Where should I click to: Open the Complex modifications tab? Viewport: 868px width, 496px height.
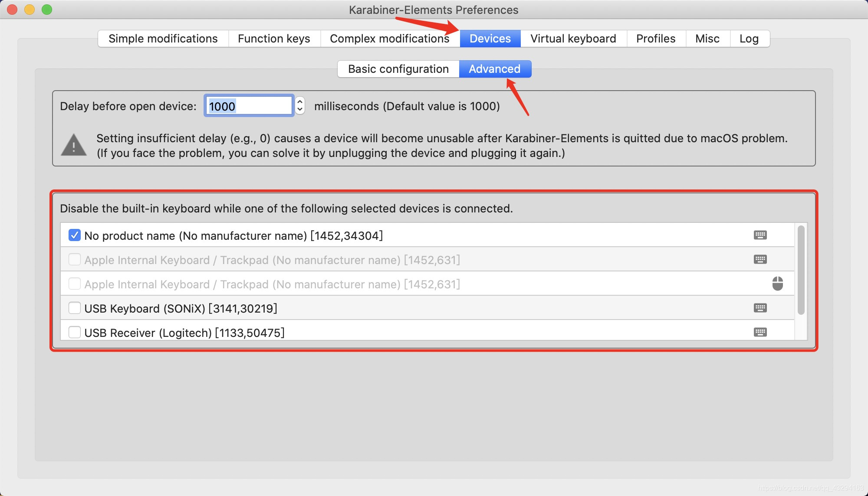(389, 39)
